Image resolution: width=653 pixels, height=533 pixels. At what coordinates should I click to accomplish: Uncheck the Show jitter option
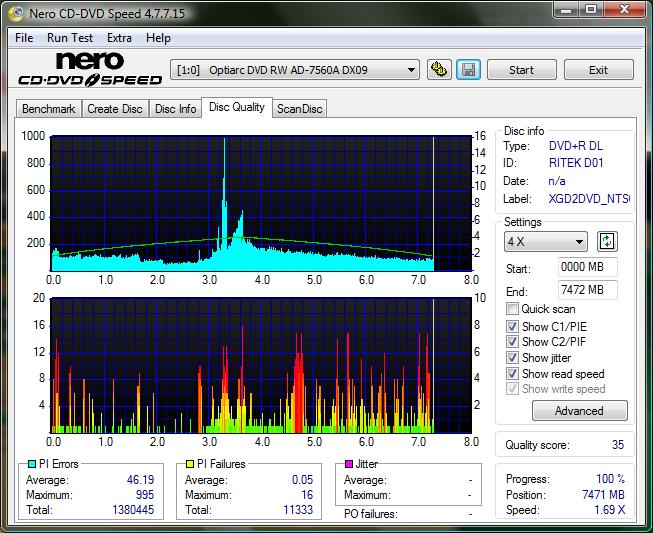pyautogui.click(x=513, y=358)
